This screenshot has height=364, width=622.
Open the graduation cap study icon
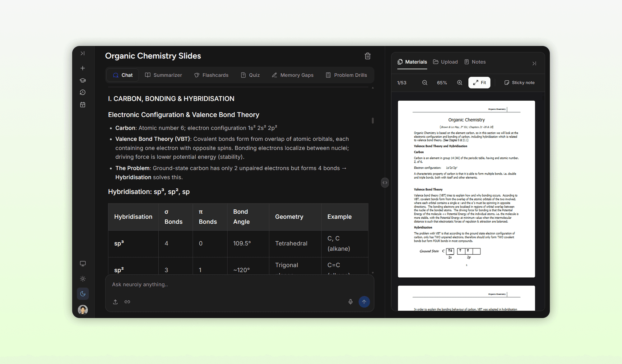83,80
